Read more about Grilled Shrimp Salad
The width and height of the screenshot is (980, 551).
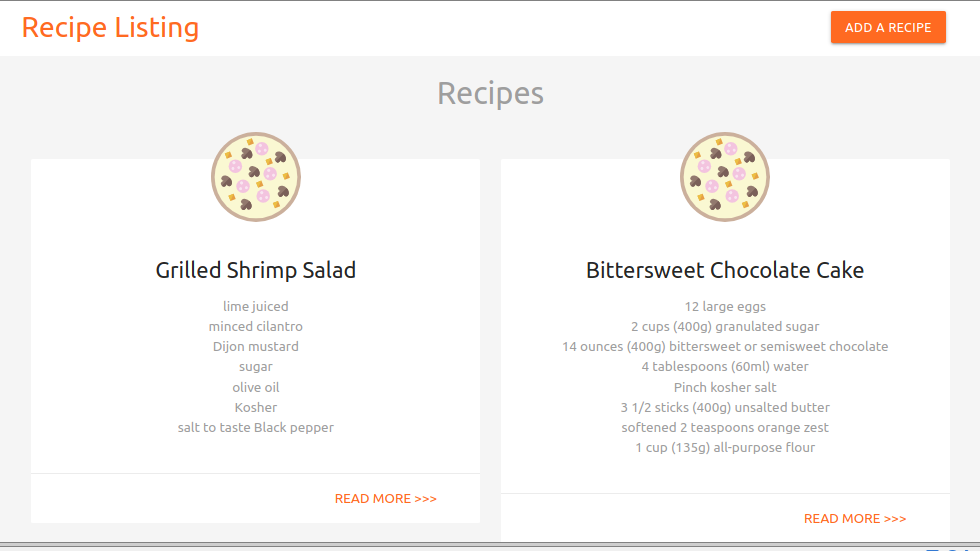point(386,499)
